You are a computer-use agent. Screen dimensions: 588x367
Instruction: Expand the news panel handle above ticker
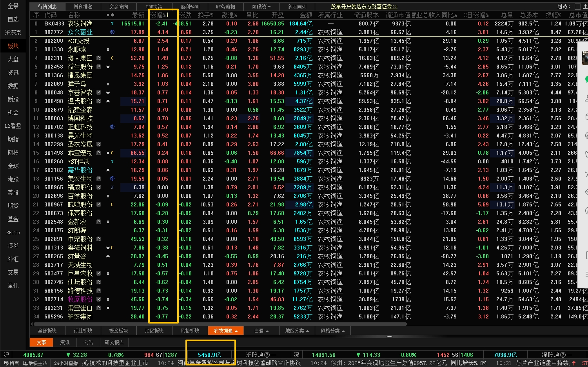point(389,336)
